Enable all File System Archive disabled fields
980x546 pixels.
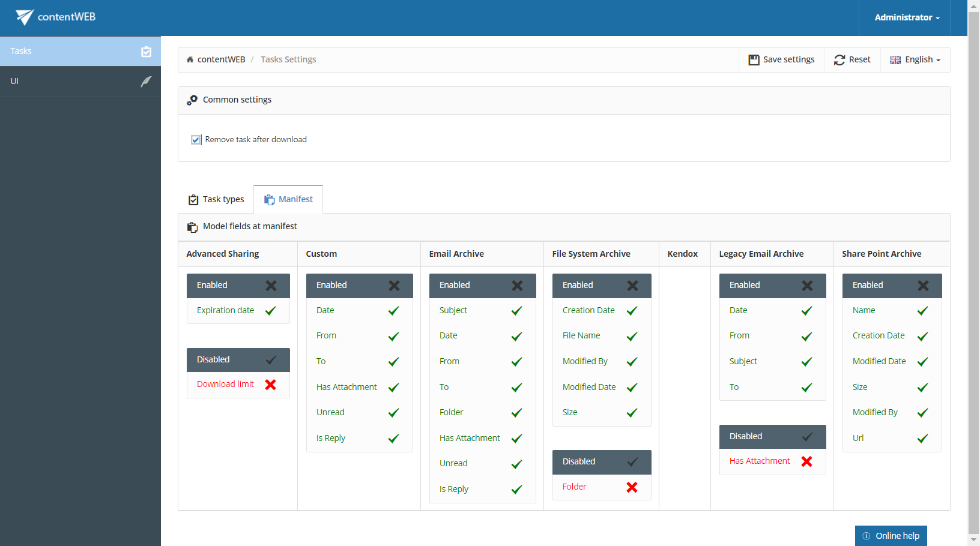coord(632,462)
